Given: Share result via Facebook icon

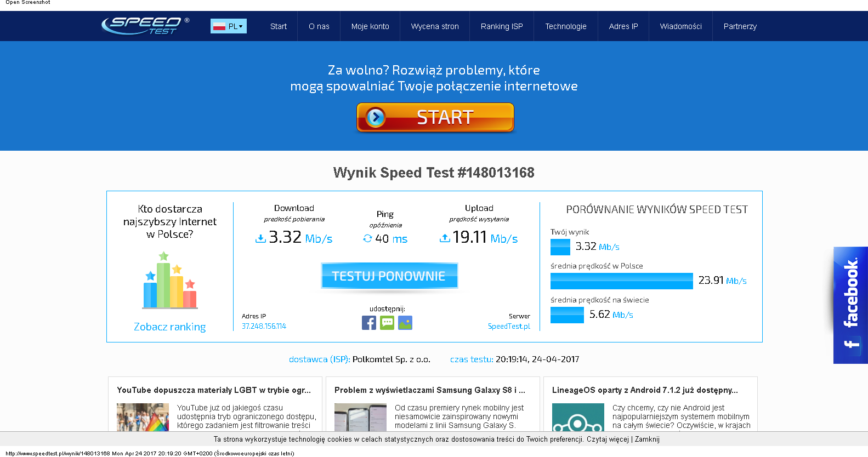Looking at the screenshot, I should pyautogui.click(x=369, y=323).
